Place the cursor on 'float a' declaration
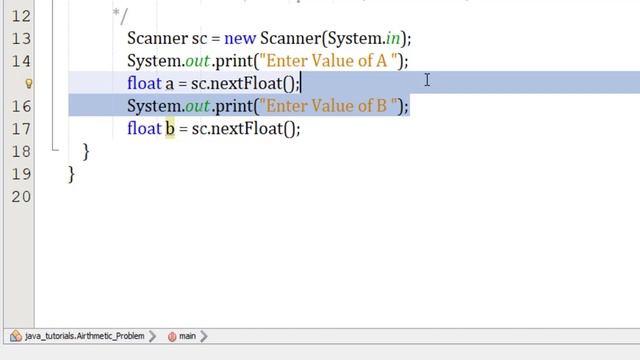 pyautogui.click(x=150, y=84)
